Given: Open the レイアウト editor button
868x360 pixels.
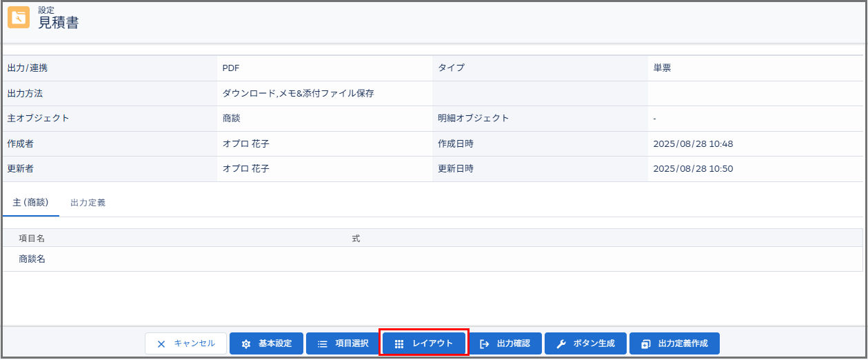Looking at the screenshot, I should coord(424,343).
